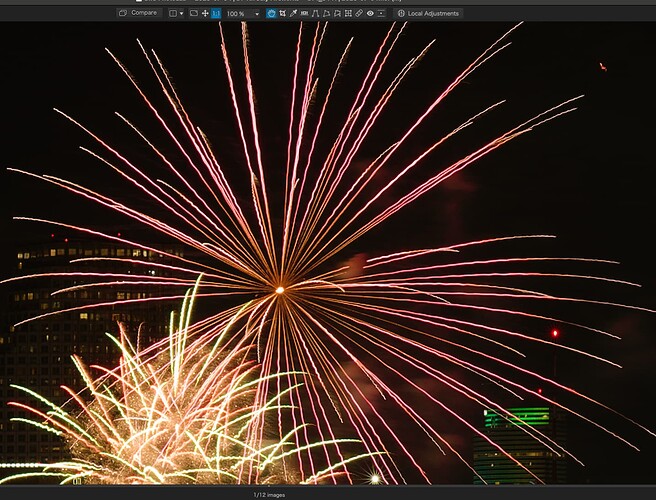Toggle side-by-side split view icon
Screen dimensions: 656x500
click(x=173, y=13)
